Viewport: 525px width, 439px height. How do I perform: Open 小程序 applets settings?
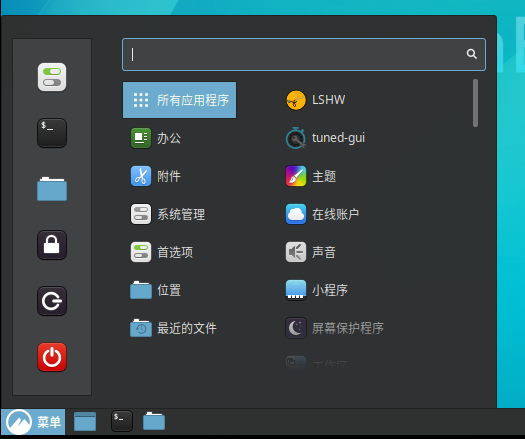tap(317, 290)
